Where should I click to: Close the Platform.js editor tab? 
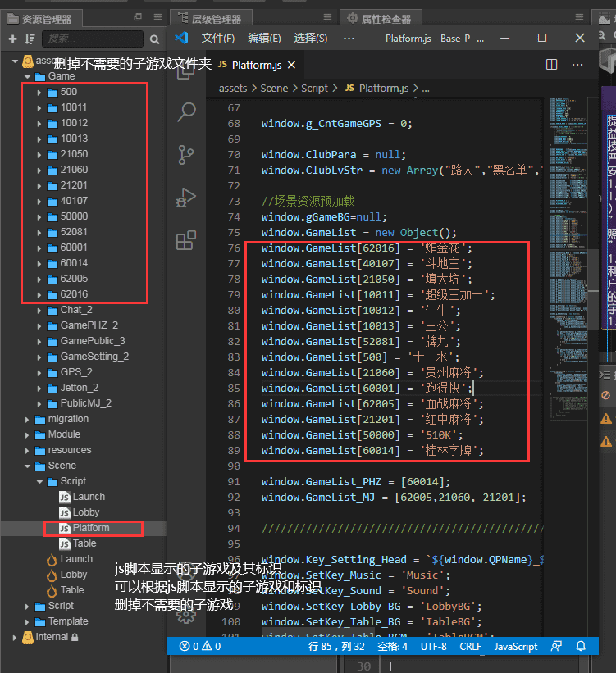290,65
